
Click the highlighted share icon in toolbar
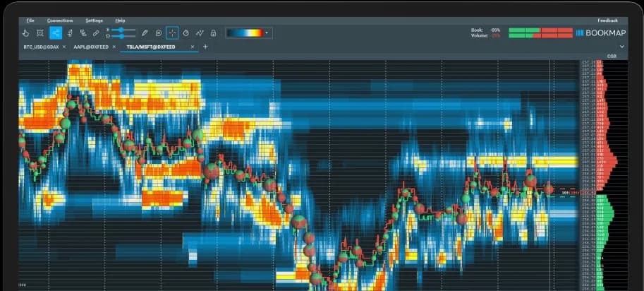(x=56, y=32)
